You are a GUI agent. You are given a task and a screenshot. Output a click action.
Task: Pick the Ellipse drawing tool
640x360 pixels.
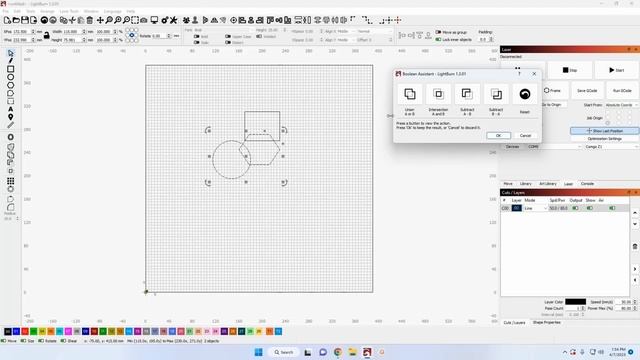[11, 77]
